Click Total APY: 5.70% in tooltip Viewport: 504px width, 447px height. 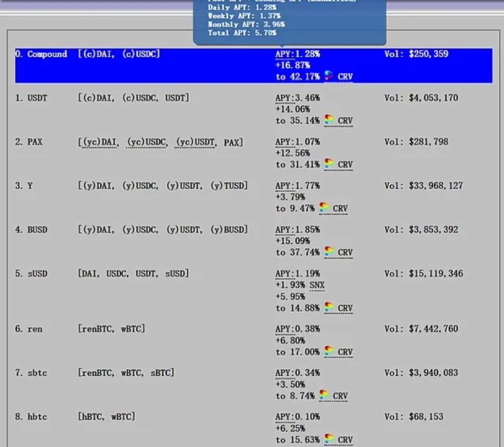click(x=242, y=33)
